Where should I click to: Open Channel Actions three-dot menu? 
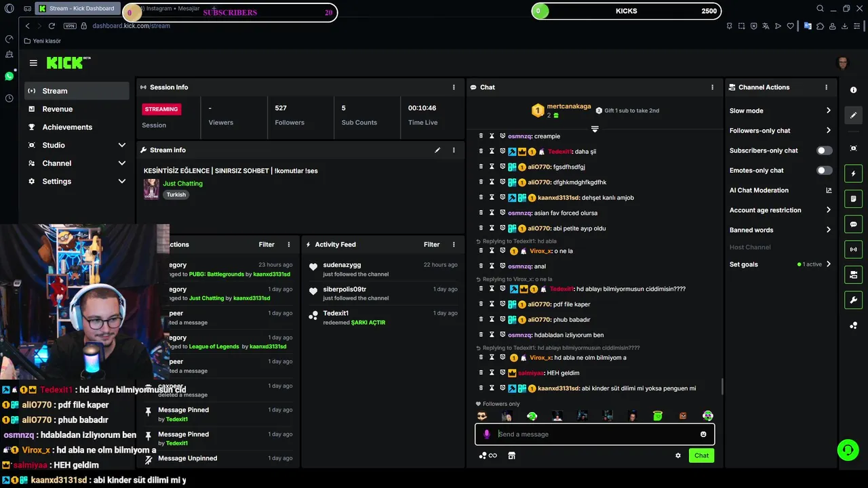point(826,87)
